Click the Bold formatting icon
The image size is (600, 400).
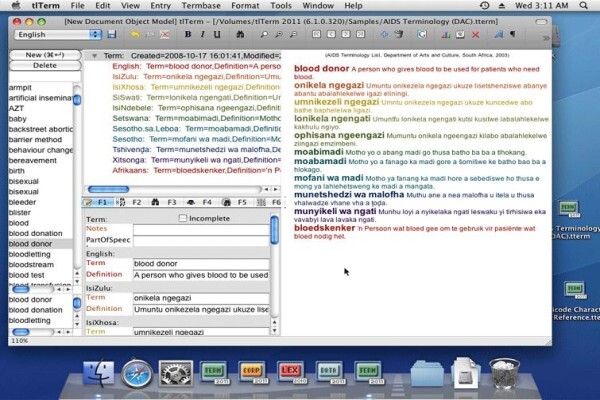point(188,34)
